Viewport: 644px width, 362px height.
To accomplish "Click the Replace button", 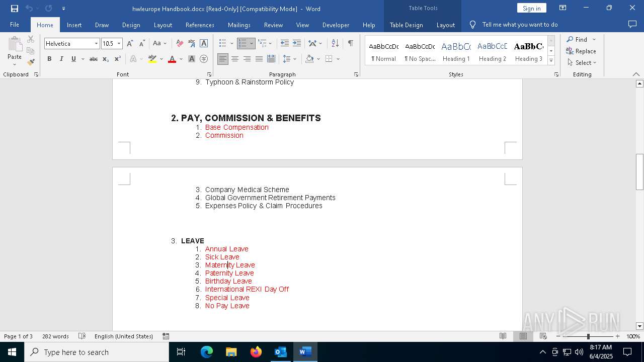I will click(581, 51).
